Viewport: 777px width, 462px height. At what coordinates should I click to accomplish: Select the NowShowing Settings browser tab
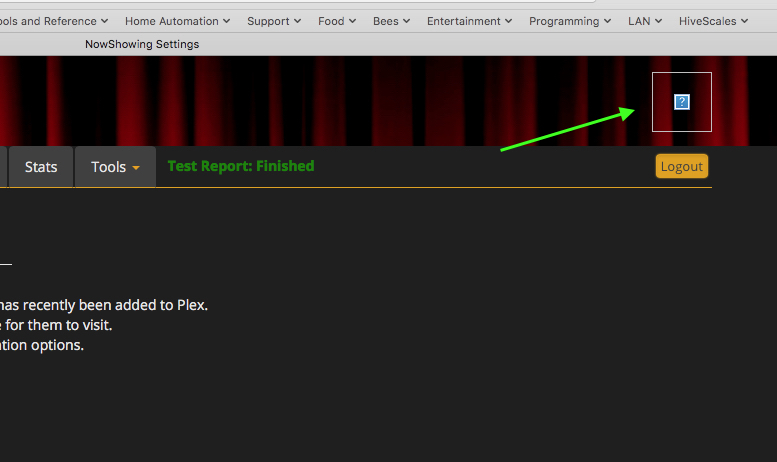pos(142,44)
